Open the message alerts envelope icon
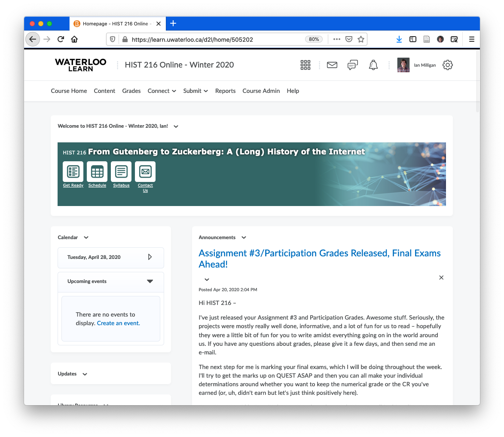 (332, 65)
